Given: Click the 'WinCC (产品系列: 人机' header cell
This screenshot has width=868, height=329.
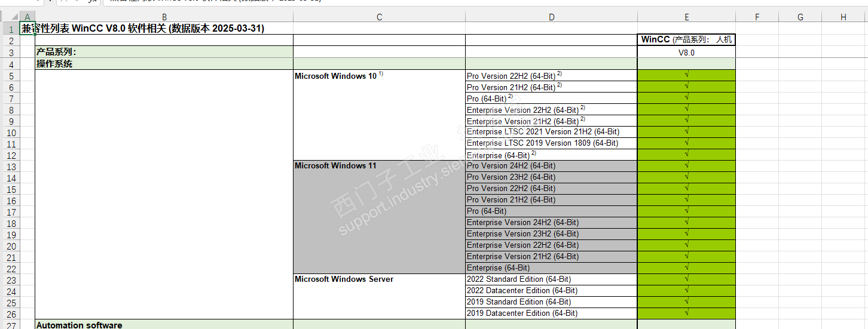Looking at the screenshot, I should 686,40.
